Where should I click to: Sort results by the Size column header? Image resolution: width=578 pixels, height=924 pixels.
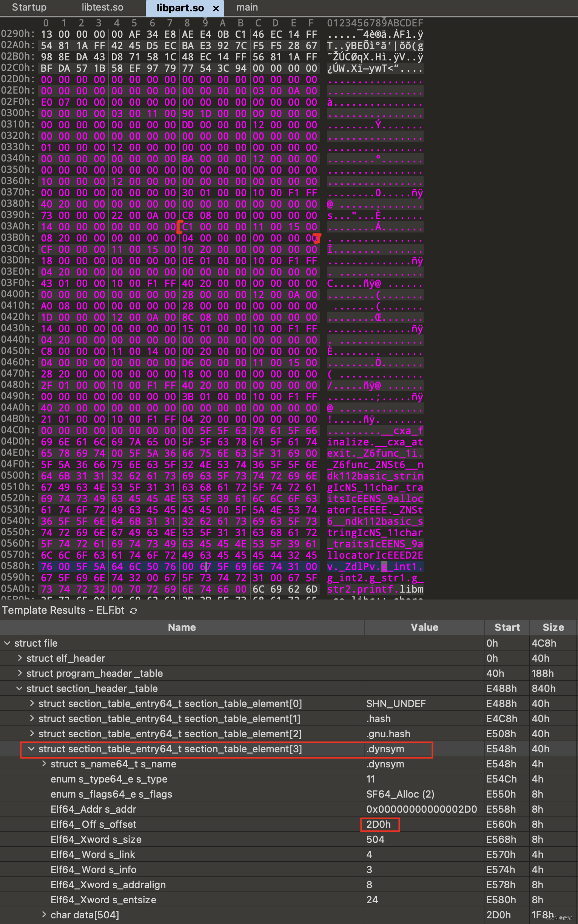coord(553,627)
